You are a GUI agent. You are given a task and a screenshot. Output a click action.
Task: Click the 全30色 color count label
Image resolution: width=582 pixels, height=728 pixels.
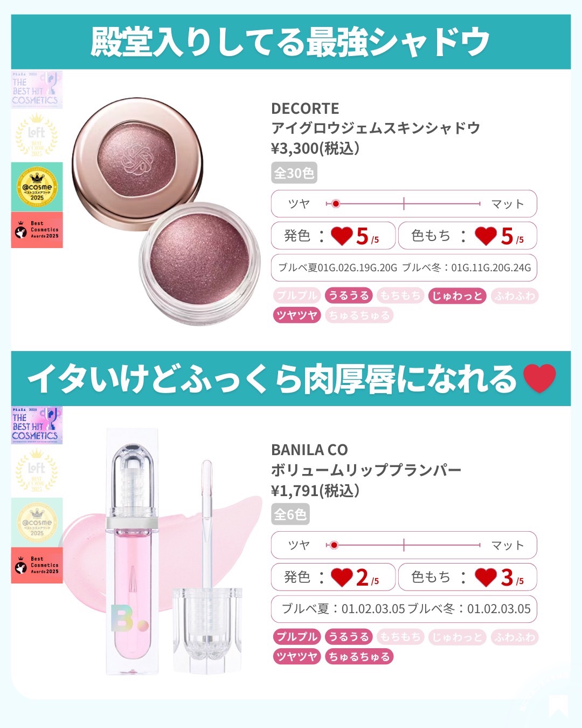(294, 173)
